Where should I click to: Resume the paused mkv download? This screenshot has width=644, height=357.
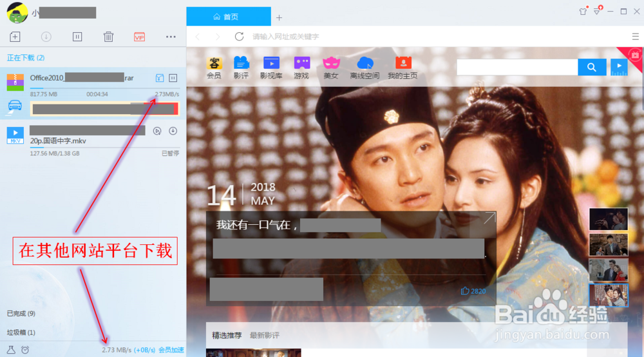click(x=173, y=131)
